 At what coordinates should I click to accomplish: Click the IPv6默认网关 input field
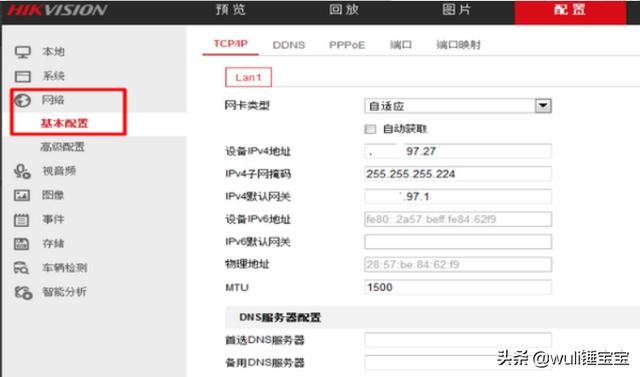[x=458, y=242]
